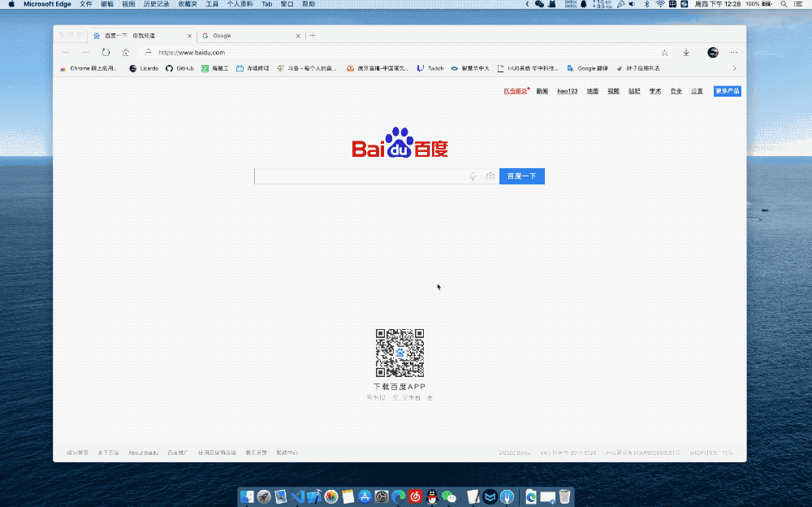Click the Baidu APP QR code
812x507 pixels.
(400, 353)
